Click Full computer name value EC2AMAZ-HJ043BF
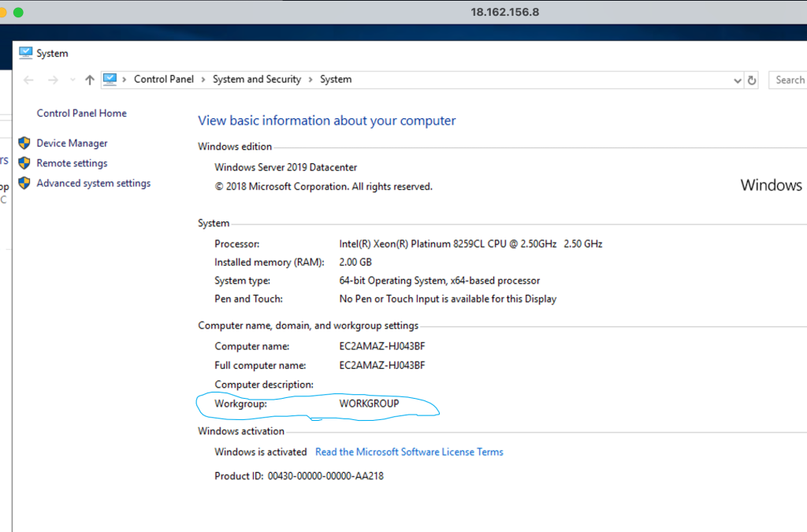The height and width of the screenshot is (532, 807). 382,365
